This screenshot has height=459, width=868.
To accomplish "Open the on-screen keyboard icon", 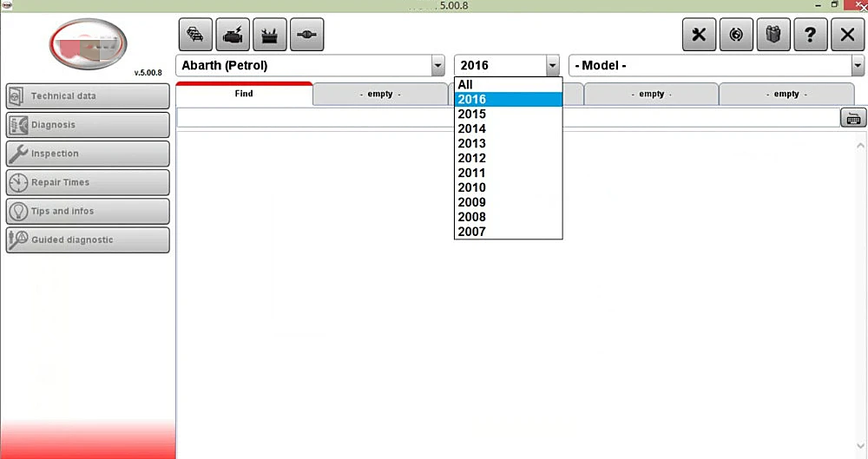I will click(x=853, y=118).
